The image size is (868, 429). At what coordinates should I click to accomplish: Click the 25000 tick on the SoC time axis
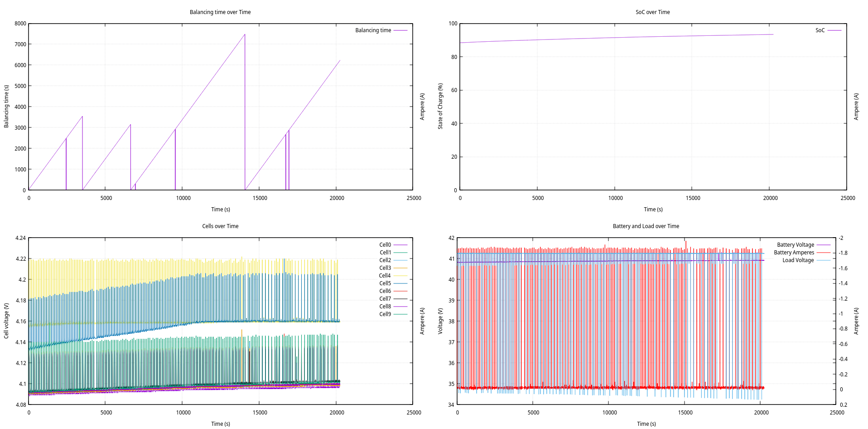tap(848, 198)
